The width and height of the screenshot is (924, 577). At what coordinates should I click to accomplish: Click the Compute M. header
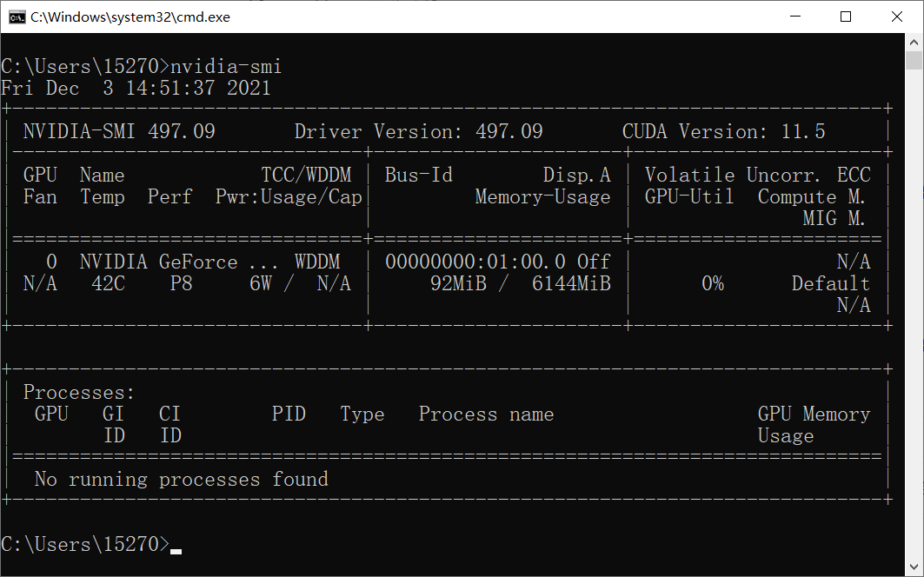(x=812, y=197)
